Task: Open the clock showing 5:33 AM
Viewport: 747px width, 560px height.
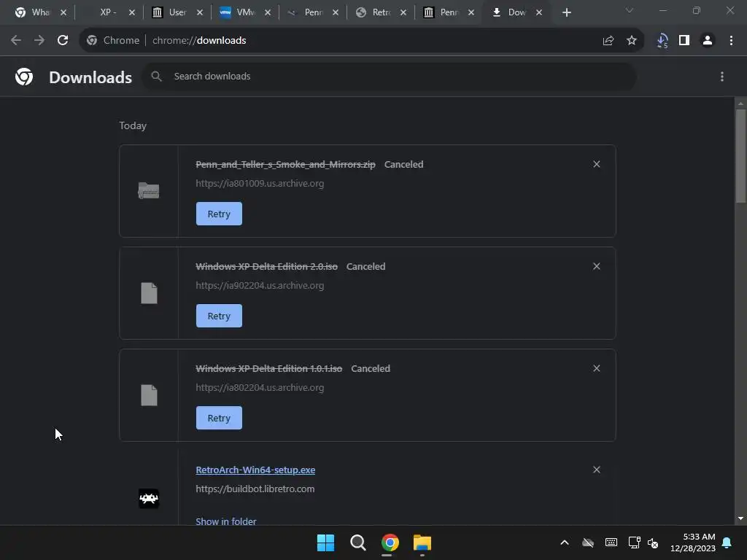Action: tap(693, 542)
